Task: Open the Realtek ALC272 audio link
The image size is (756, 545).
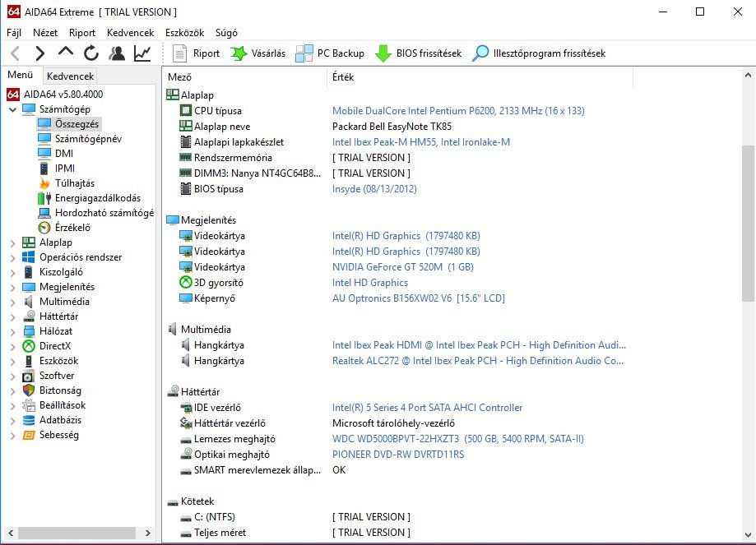Action: coord(478,361)
